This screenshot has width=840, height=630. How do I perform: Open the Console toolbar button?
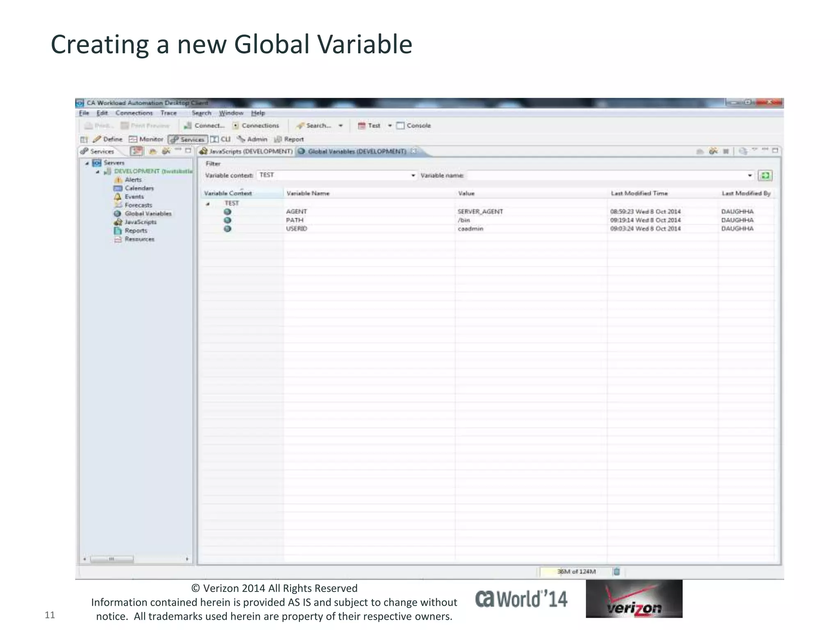[x=413, y=126]
